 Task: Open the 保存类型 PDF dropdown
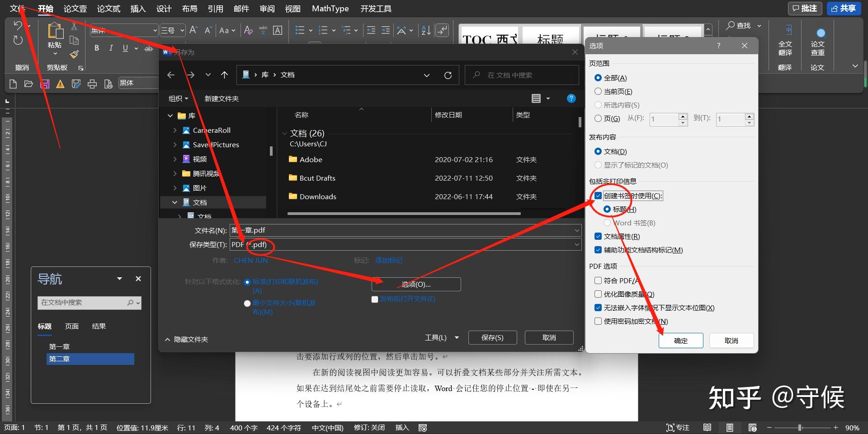pos(577,245)
